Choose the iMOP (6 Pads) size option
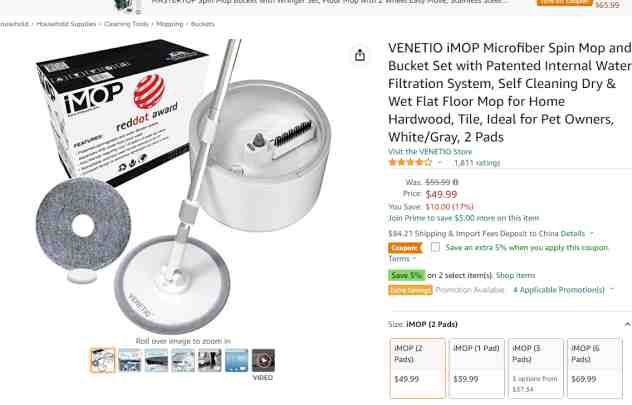Screen dimensions: 632x405 pyautogui.click(x=594, y=368)
